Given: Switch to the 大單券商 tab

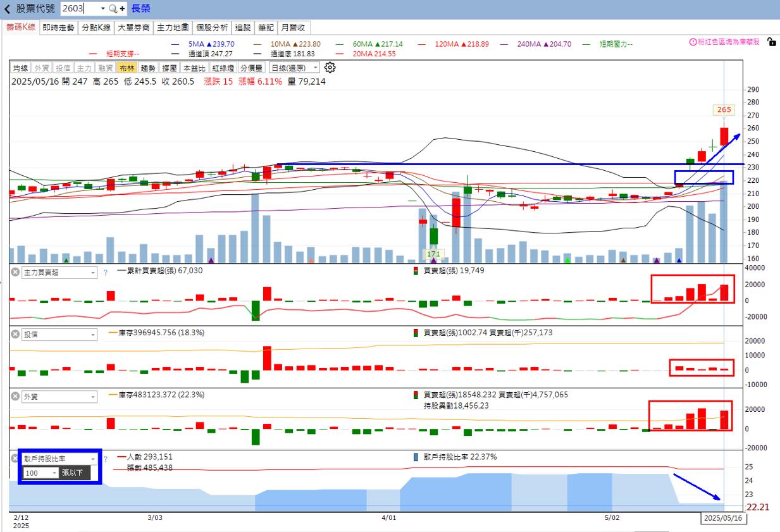Looking at the screenshot, I should (x=134, y=28).
